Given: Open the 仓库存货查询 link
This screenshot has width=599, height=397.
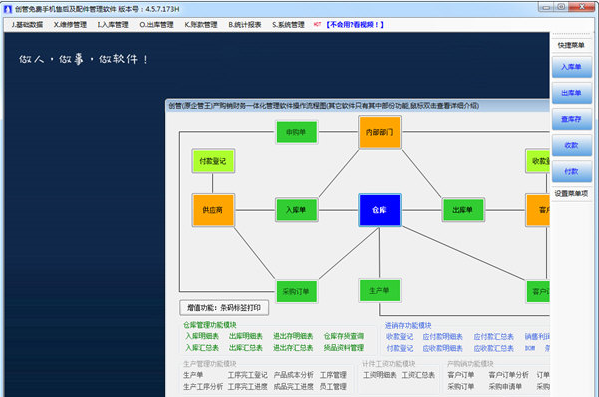Looking at the screenshot, I should [344, 336].
